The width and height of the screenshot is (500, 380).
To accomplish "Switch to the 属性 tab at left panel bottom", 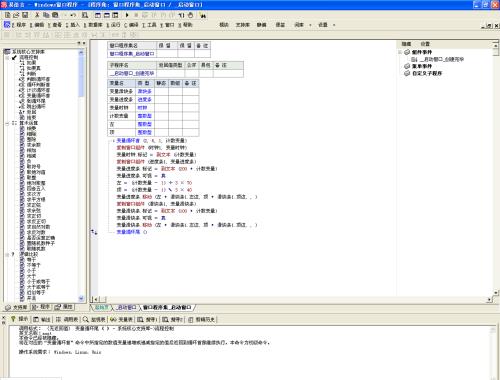I will [x=64, y=307].
